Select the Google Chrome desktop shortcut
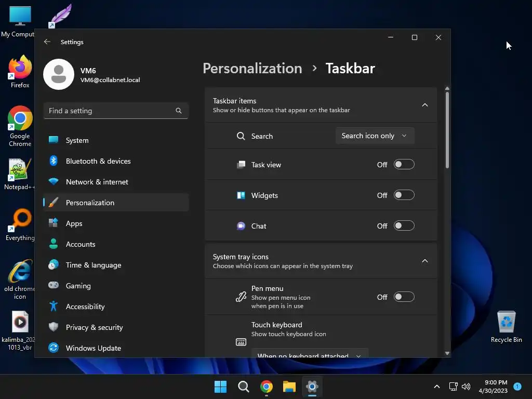 click(20, 126)
